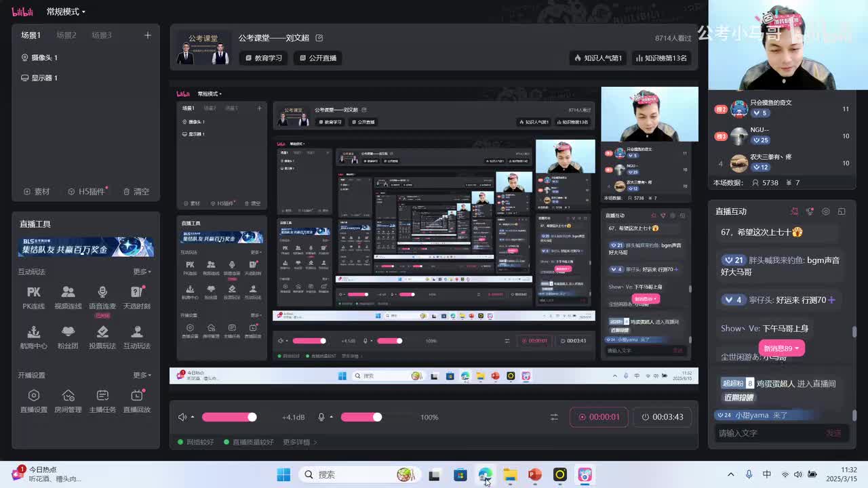This screenshot has width=868, height=488.
Task: Edit the stream title 公考课堂——刘文超
Action: pos(319,38)
